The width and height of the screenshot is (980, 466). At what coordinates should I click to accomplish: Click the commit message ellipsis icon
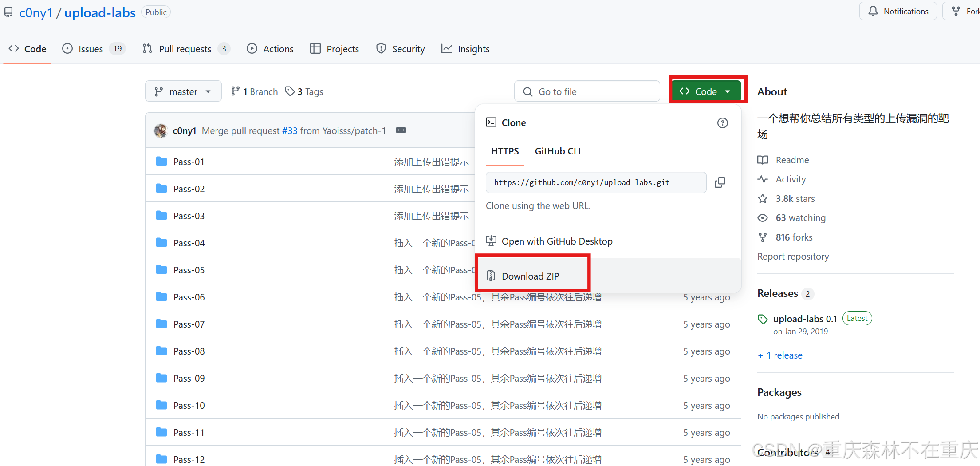401,130
